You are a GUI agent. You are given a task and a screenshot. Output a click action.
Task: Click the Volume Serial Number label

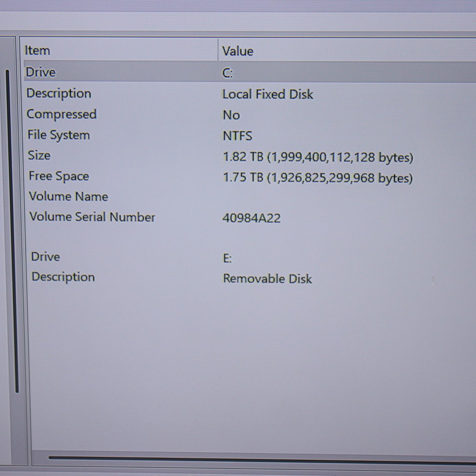pos(92,217)
